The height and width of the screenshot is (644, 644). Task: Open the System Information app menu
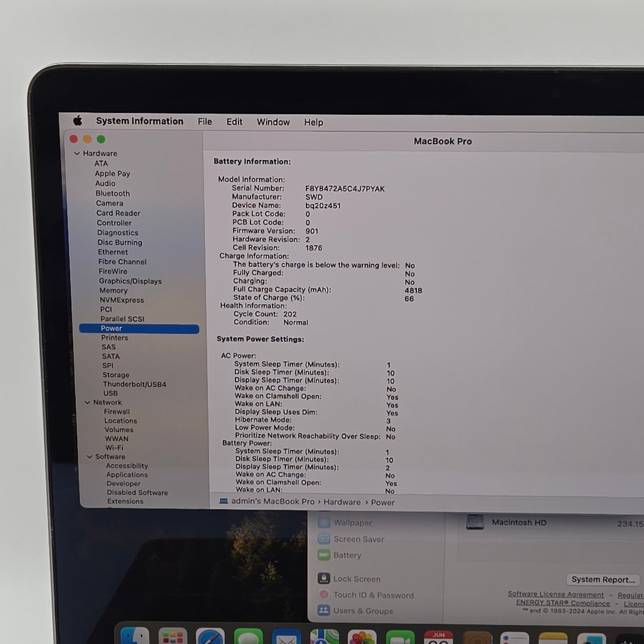[139, 121]
